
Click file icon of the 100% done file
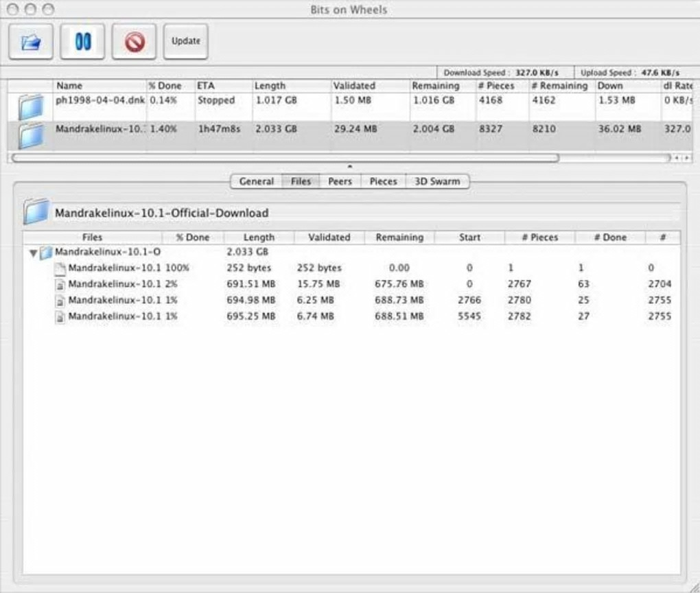tap(60, 268)
